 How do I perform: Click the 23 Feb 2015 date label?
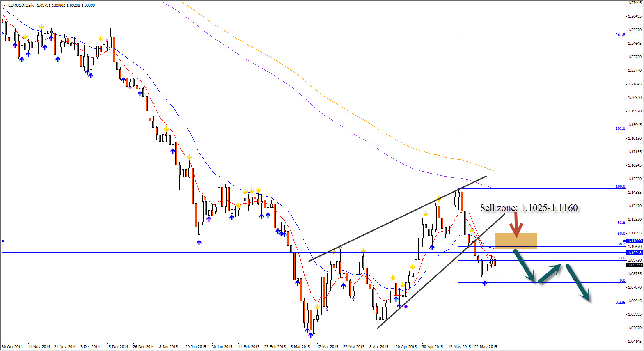pyautogui.click(x=275, y=347)
